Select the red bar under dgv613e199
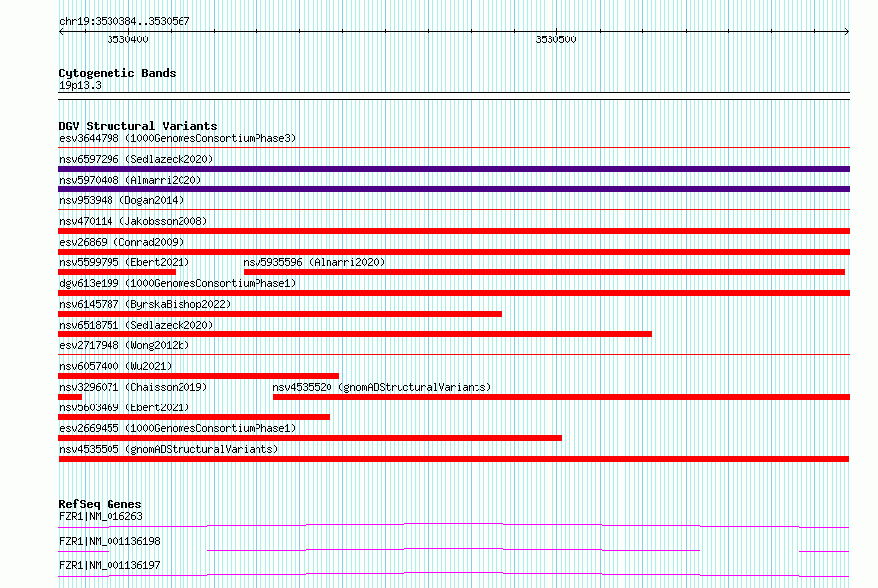Screen dimensions: 878x588 (x=454, y=293)
